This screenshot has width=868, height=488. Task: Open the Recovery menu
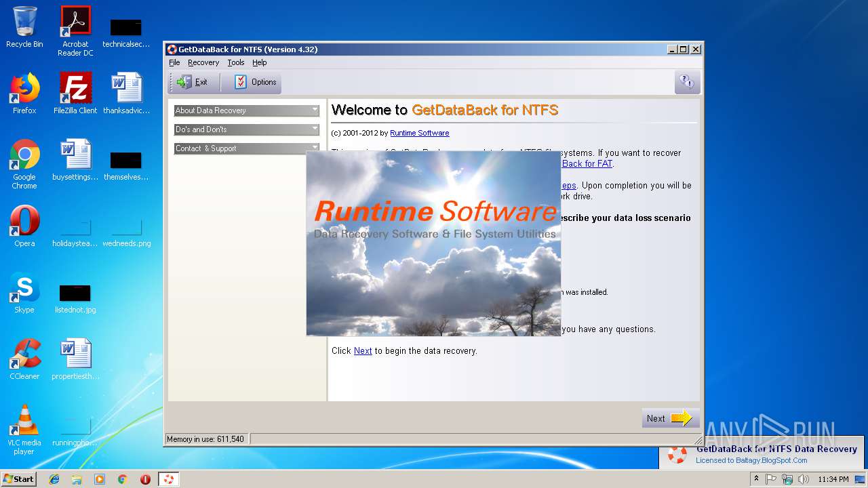[x=203, y=62]
